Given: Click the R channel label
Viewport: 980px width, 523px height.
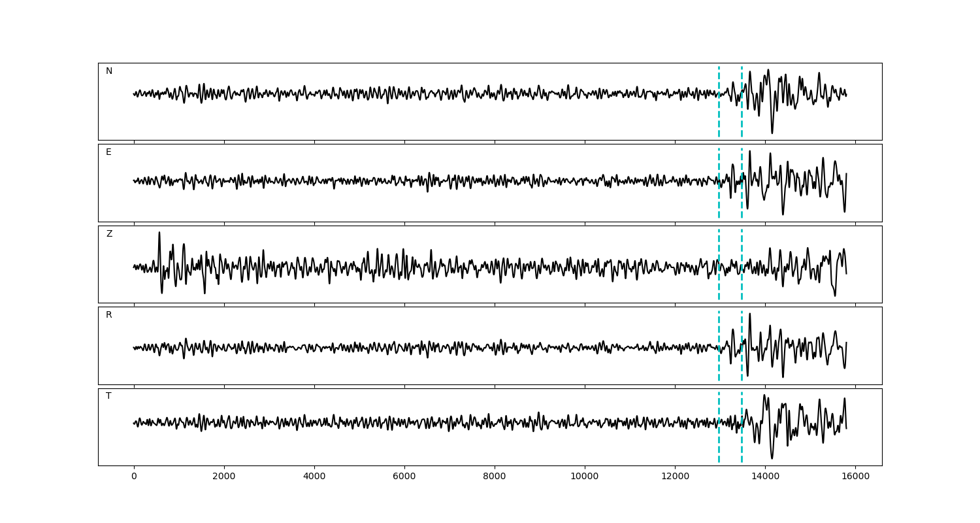Looking at the screenshot, I should click(x=109, y=315).
